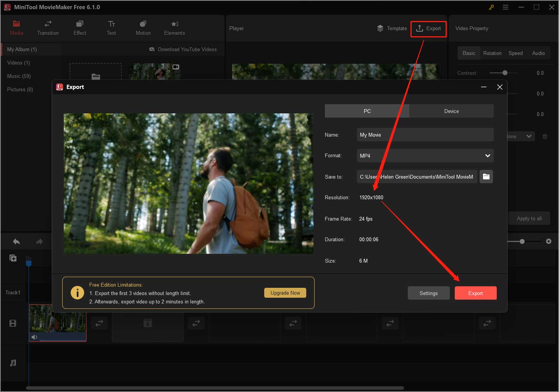Click the info icon in Free Edition notice
The image size is (559, 392).
click(78, 293)
